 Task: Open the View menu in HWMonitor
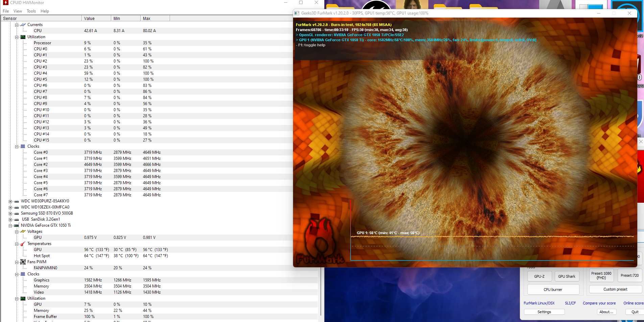pos(18,11)
